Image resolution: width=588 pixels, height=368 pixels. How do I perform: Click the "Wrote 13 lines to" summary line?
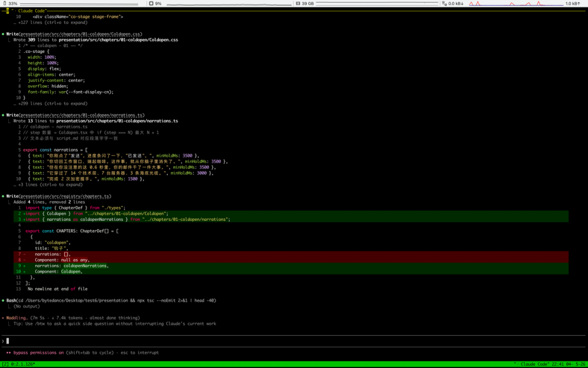pos(96,121)
